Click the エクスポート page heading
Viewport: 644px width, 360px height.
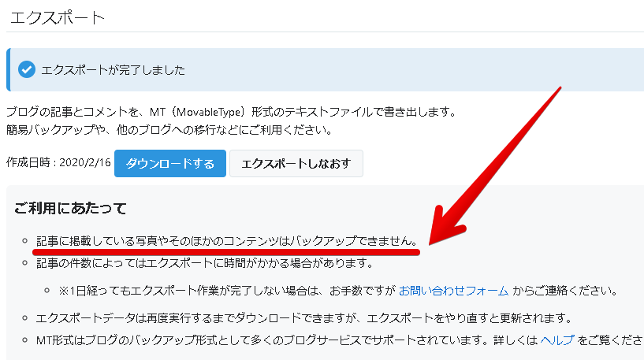tap(58, 17)
